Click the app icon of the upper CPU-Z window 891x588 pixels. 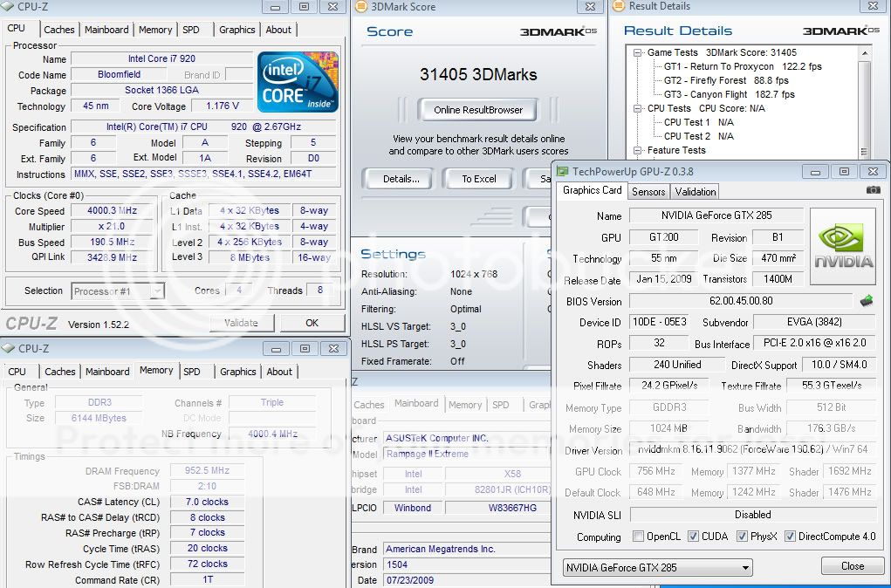tap(7, 6)
